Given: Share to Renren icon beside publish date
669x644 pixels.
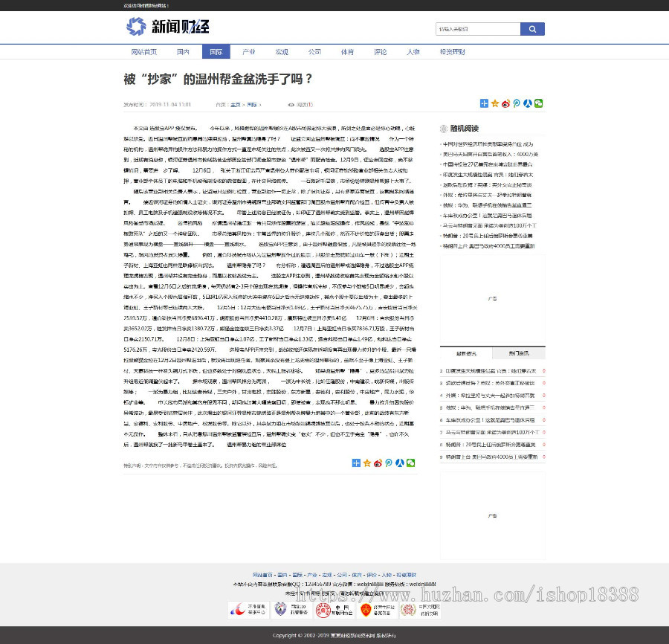Looking at the screenshot, I should pos(527,103).
